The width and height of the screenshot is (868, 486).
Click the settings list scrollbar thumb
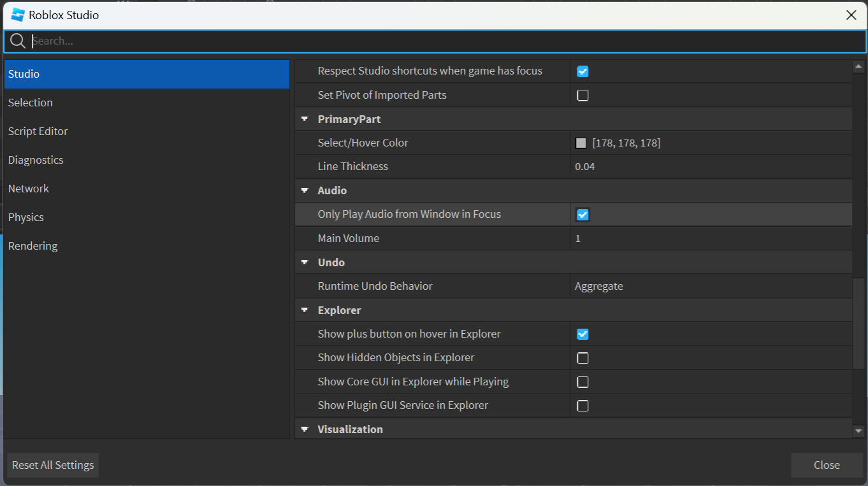859,323
